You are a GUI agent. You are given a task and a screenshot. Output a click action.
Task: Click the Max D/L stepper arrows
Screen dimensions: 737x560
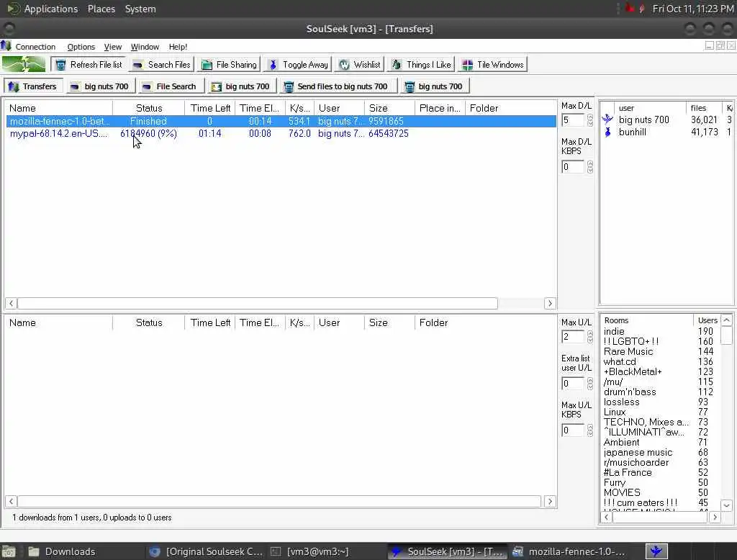tap(590, 120)
